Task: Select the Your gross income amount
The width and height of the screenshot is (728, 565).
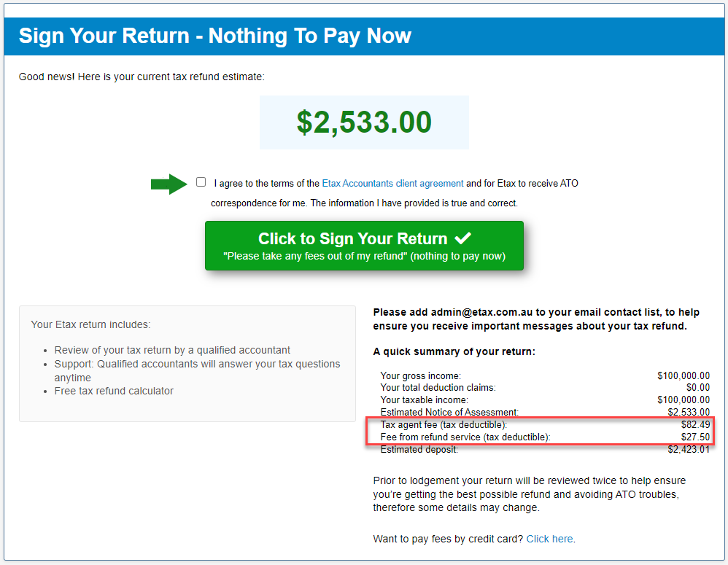Action: point(684,375)
